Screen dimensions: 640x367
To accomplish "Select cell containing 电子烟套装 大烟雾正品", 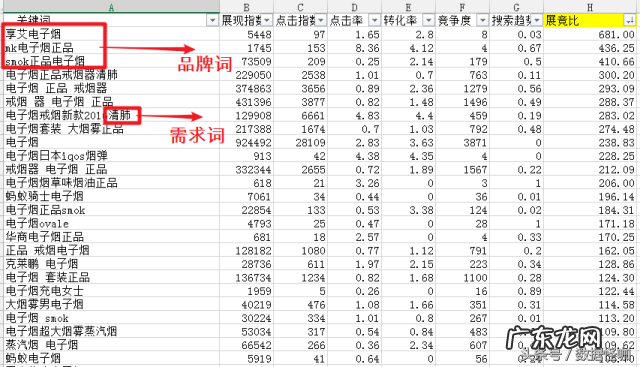I will click(x=111, y=129).
